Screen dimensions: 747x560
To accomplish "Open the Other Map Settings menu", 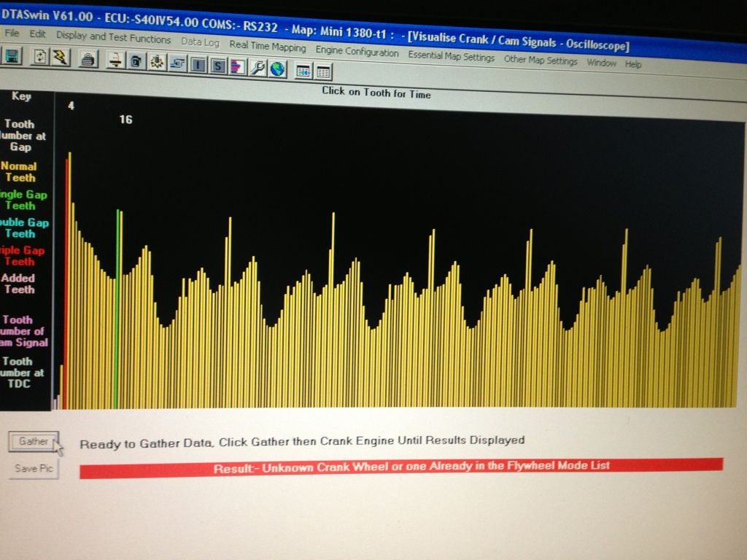I will (540, 61).
